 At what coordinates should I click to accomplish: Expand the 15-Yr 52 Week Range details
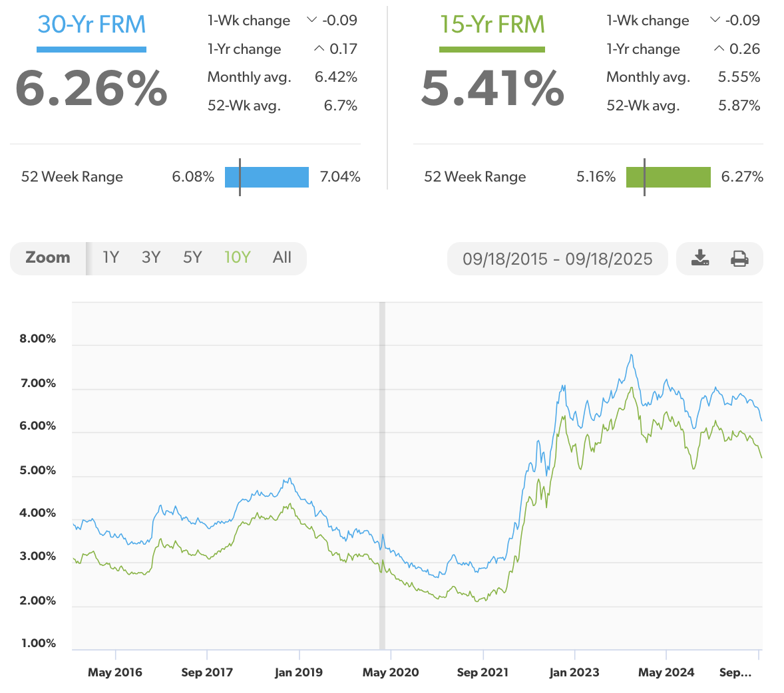pos(475,177)
